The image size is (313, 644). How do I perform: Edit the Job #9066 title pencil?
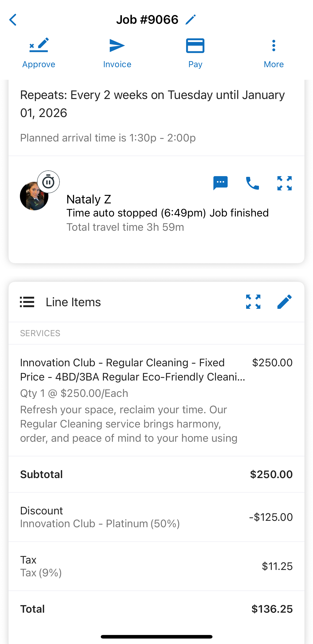click(x=190, y=20)
